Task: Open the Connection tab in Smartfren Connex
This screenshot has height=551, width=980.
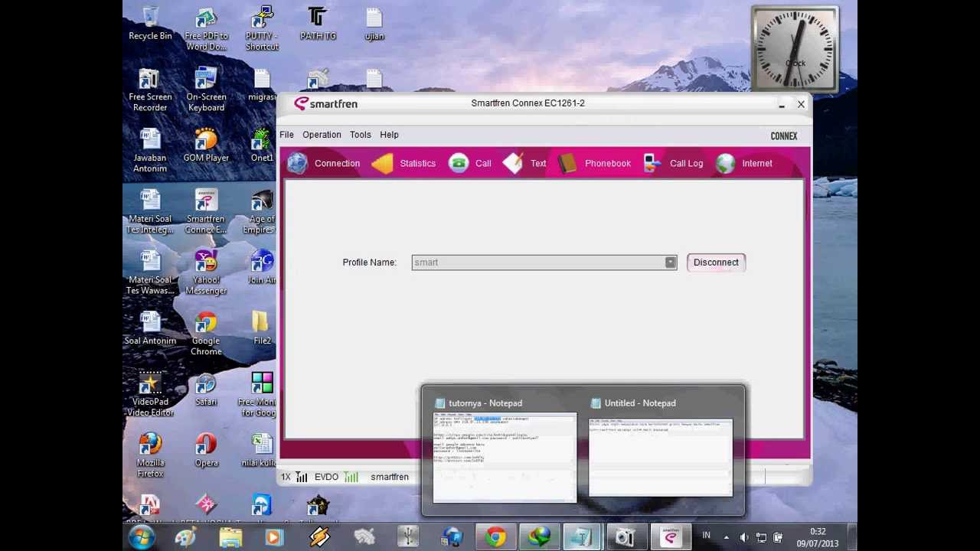Action: tap(324, 163)
